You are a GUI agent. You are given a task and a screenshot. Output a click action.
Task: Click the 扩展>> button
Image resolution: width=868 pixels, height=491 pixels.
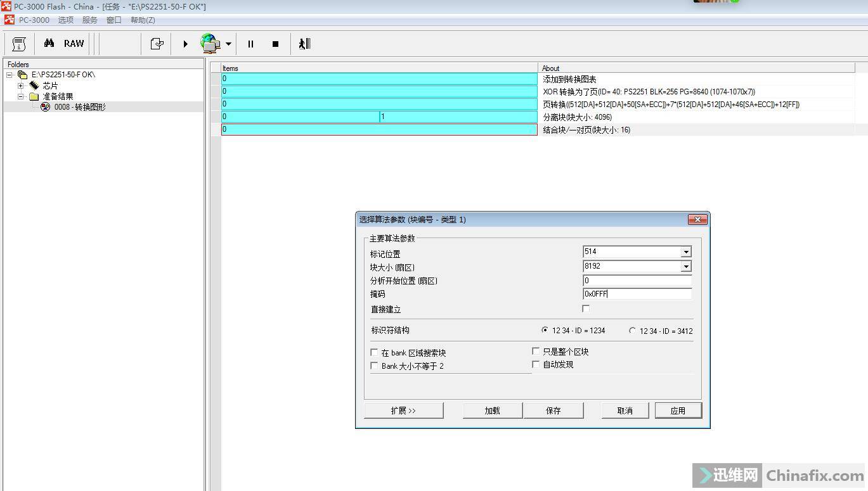[x=403, y=410]
